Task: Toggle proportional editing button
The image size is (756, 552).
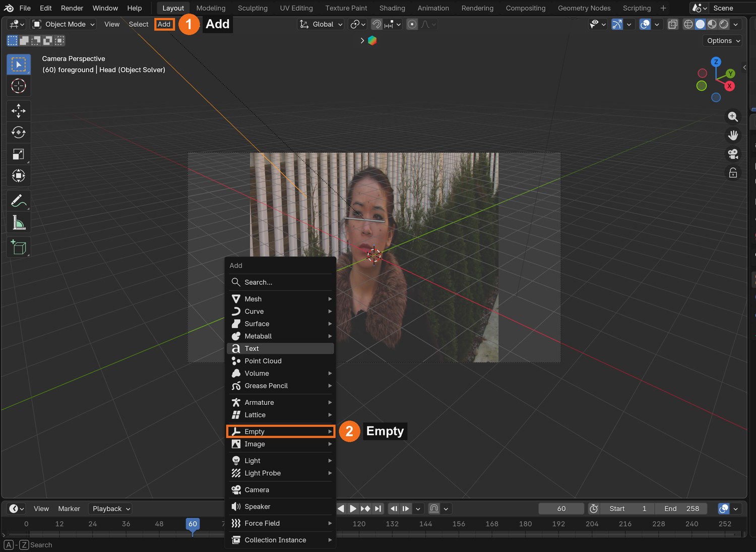Action: pyautogui.click(x=412, y=24)
